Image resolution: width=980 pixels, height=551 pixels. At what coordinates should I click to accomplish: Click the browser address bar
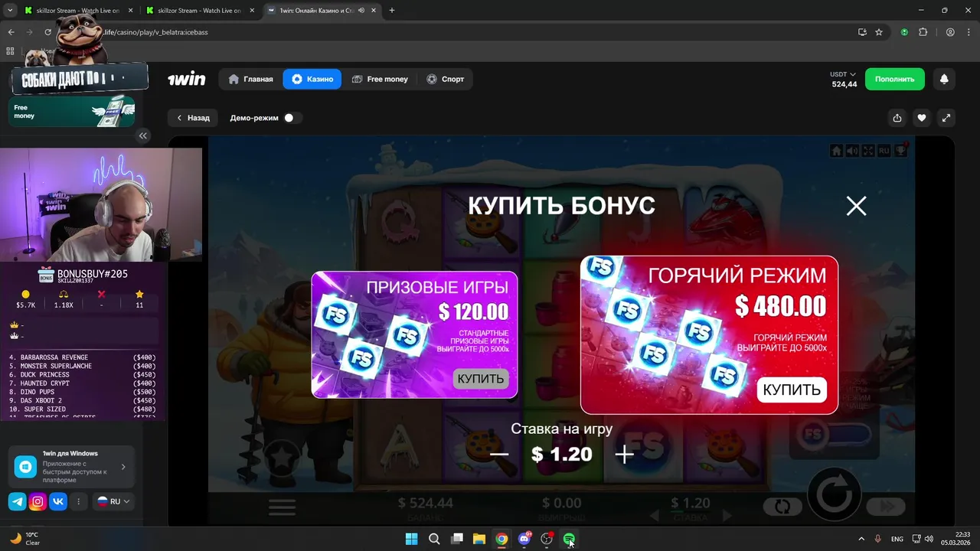(459, 32)
